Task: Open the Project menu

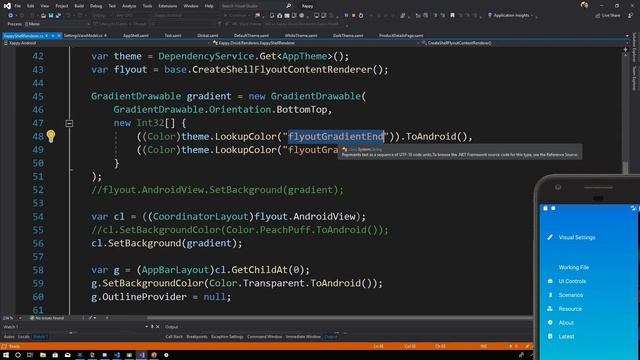Action: 62,6
